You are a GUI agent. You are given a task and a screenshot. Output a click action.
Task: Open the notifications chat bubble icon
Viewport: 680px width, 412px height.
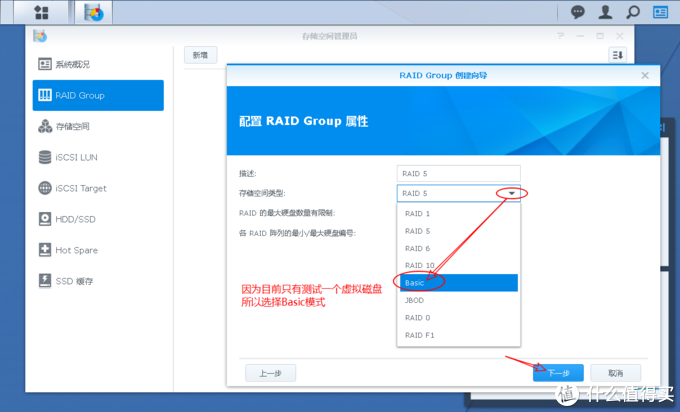pyautogui.click(x=578, y=13)
